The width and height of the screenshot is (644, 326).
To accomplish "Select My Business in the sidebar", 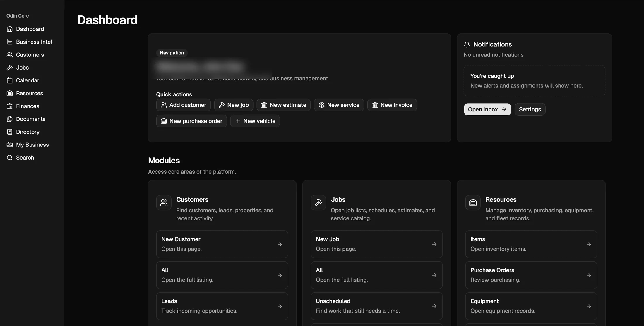I will pyautogui.click(x=32, y=145).
